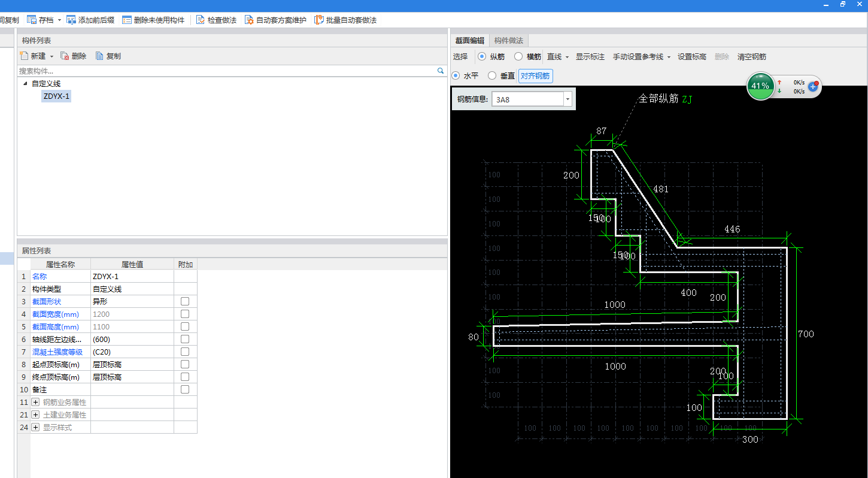Click the 截面高度 value 1100

pos(132,327)
